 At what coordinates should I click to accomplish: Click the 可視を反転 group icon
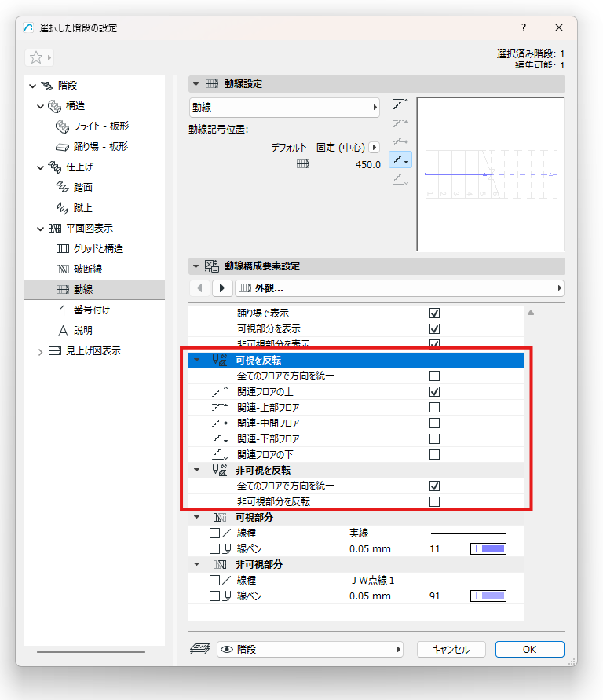click(x=219, y=360)
